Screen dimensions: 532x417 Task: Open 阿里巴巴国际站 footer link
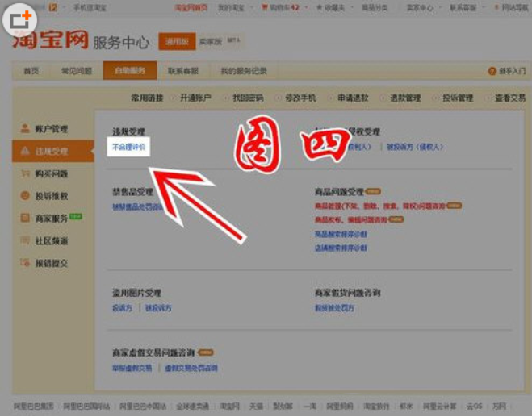pos(86,406)
